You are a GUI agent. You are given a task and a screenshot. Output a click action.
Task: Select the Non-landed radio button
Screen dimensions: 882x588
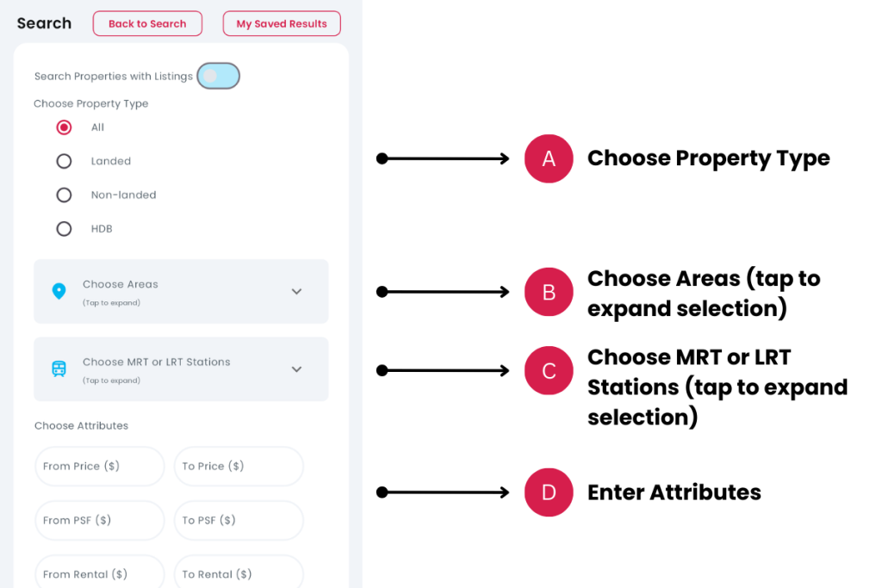click(x=64, y=195)
